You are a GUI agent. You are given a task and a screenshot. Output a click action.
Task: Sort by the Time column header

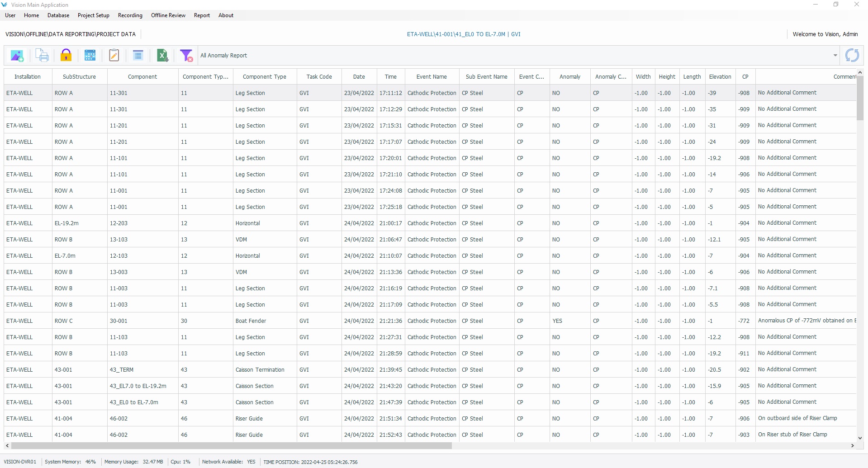[x=391, y=77]
